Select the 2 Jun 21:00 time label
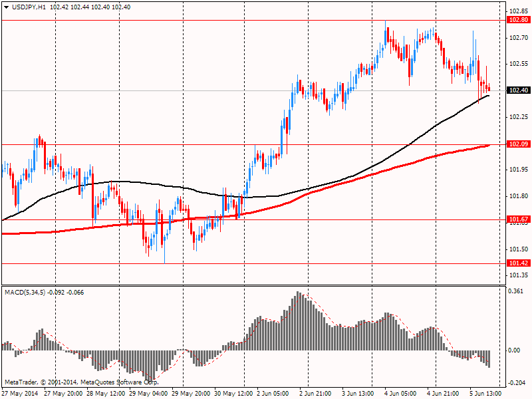Viewport: 532px width, 399px height. 315,394
